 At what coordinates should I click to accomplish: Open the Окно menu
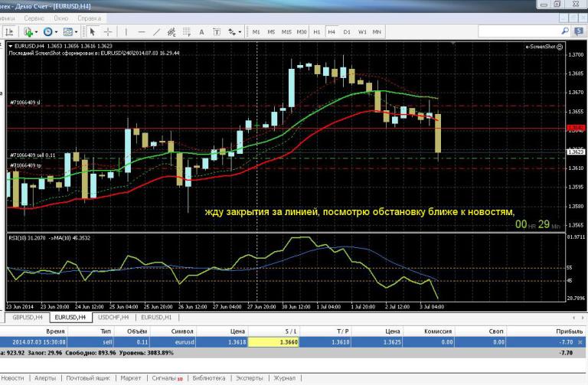pyautogui.click(x=60, y=18)
